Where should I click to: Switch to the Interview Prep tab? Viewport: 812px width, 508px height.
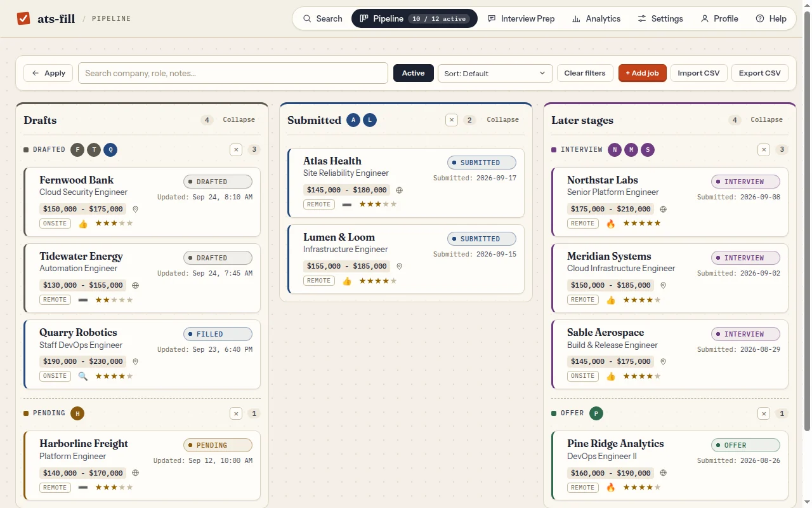(x=521, y=18)
